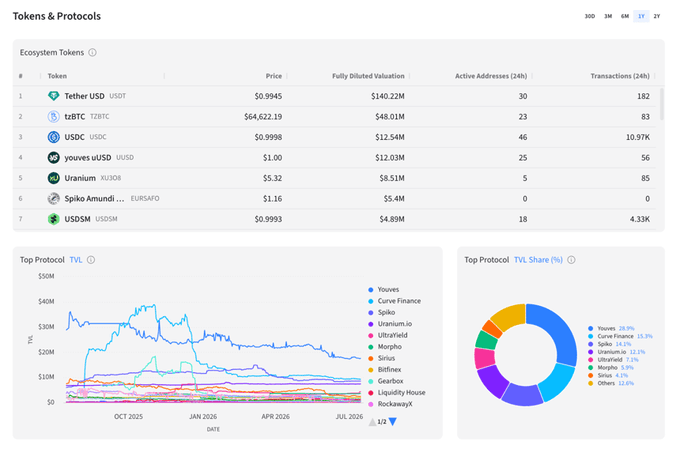This screenshot has height=449, width=680.
Task: Click Spiko 14.1% in donut legend
Action: coord(609,344)
